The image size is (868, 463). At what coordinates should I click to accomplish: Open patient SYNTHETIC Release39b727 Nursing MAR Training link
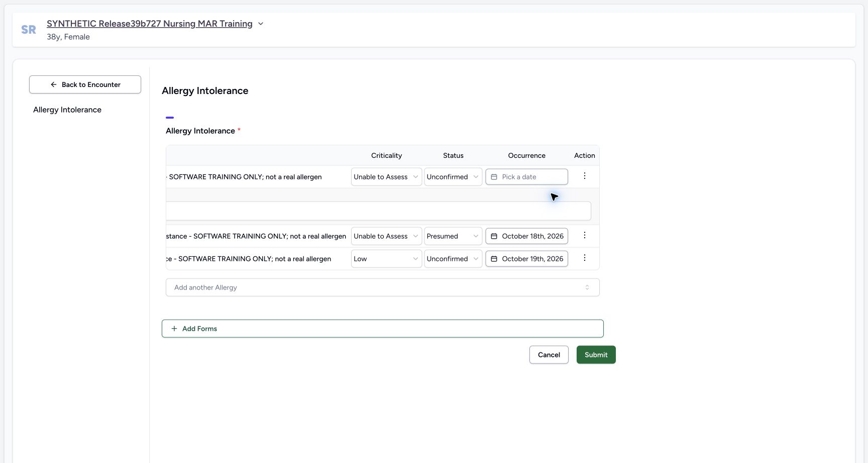coord(150,24)
